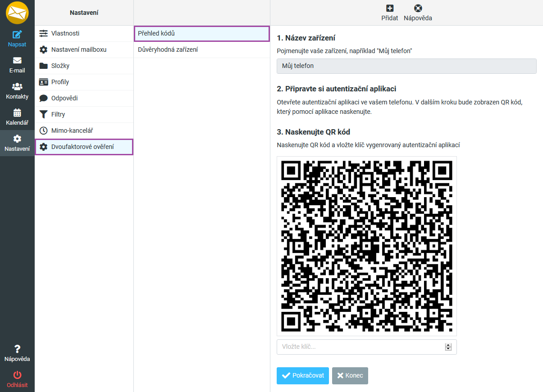Click folder icon beside Složky
The image size is (543, 392).
[43, 66]
